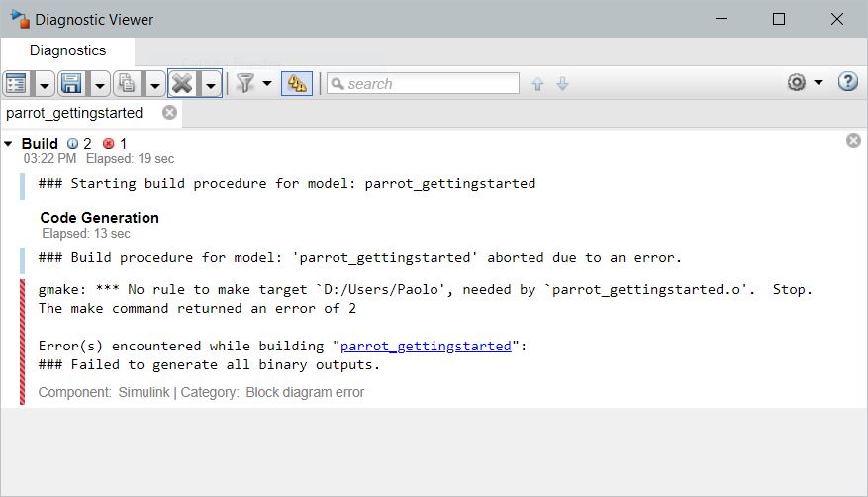This screenshot has width=868, height=497.
Task: Click the filter funnel icon
Action: tap(245, 83)
